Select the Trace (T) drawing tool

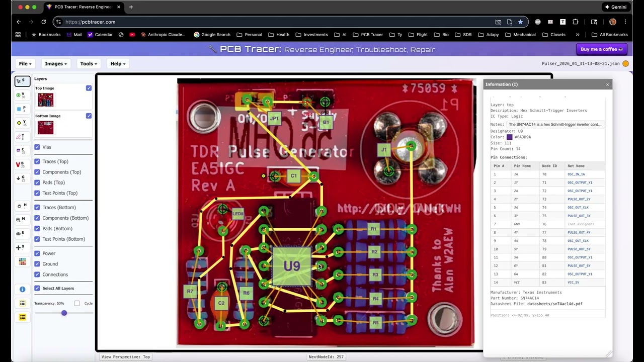[x=22, y=137]
